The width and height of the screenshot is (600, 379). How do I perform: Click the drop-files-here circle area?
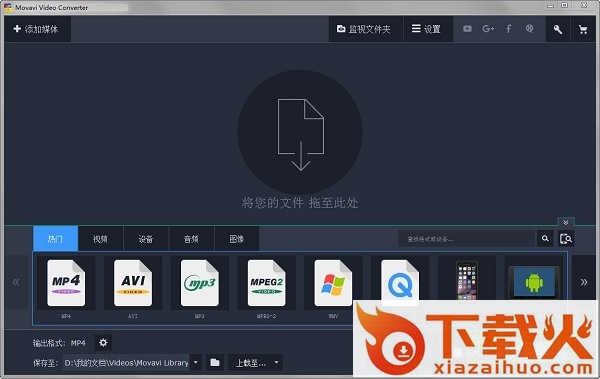coord(300,132)
